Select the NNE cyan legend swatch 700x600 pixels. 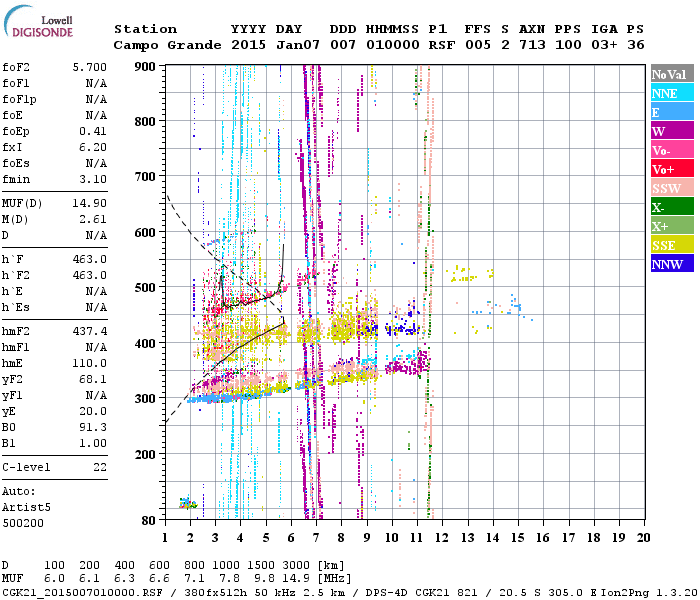(x=672, y=93)
